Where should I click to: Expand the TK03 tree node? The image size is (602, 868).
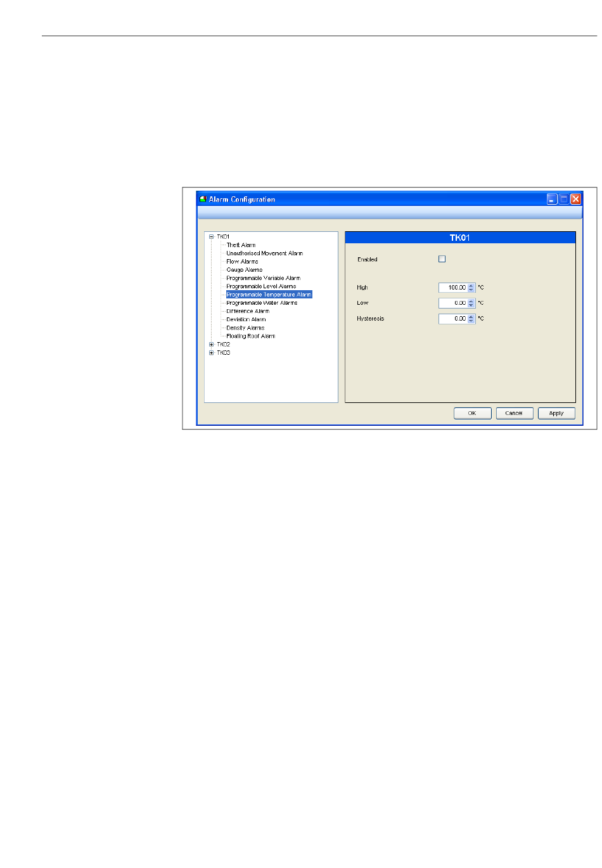point(212,353)
